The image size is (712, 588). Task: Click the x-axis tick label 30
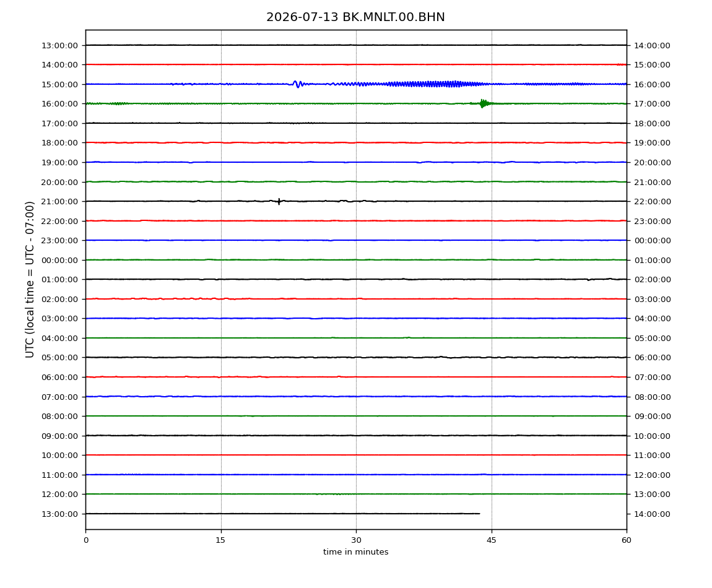356,540
